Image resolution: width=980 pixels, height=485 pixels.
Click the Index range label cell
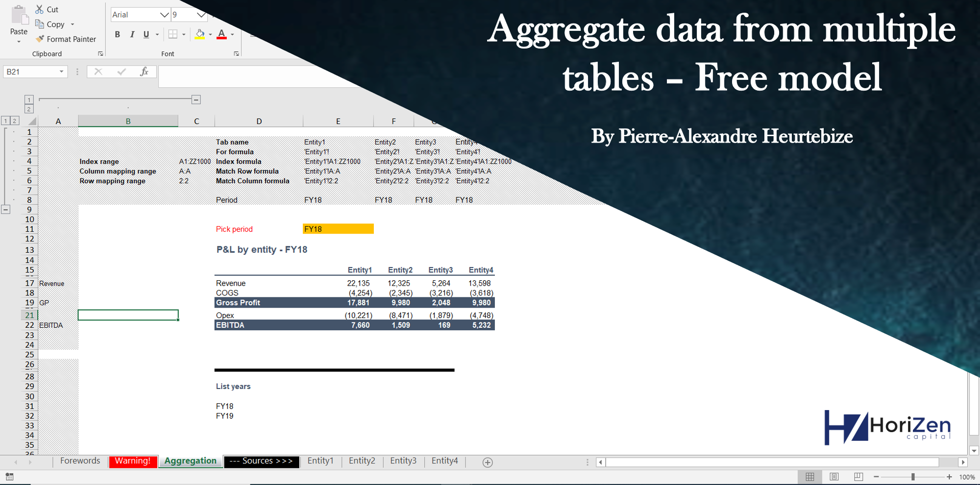(99, 161)
